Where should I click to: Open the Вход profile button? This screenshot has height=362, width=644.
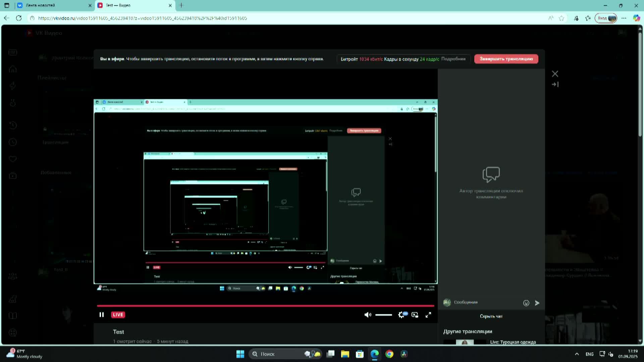tap(606, 18)
